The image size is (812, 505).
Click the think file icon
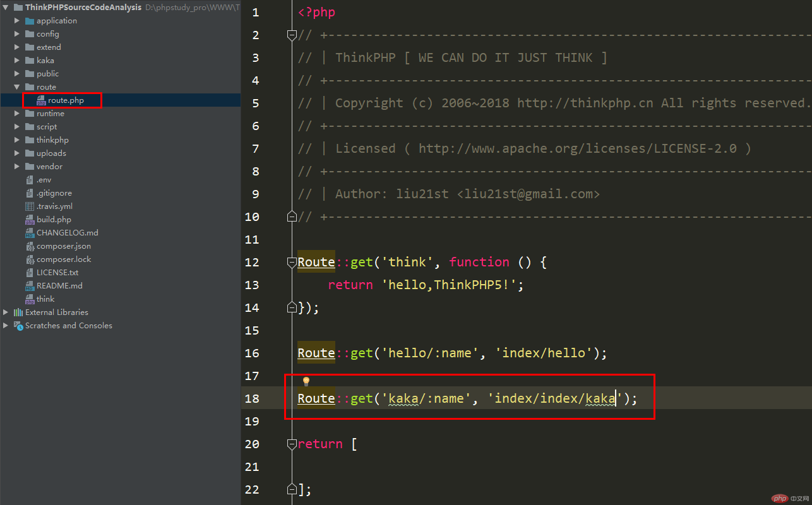click(30, 299)
